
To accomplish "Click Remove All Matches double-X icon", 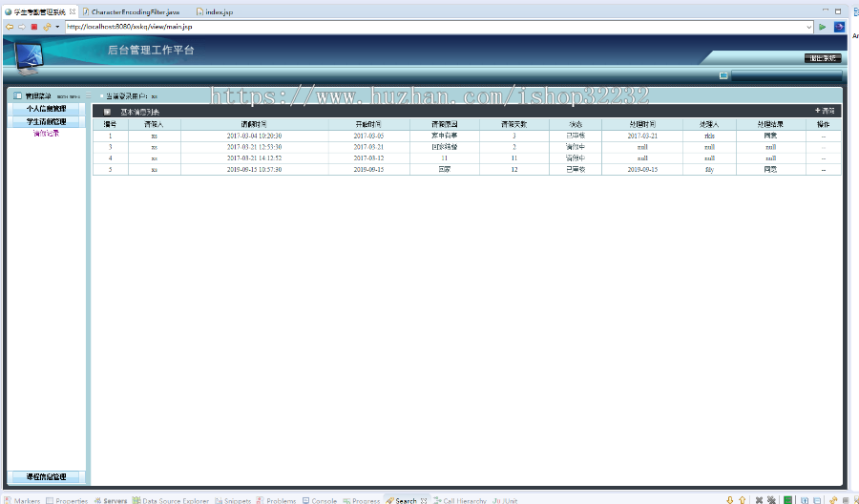I will pyautogui.click(x=771, y=499).
